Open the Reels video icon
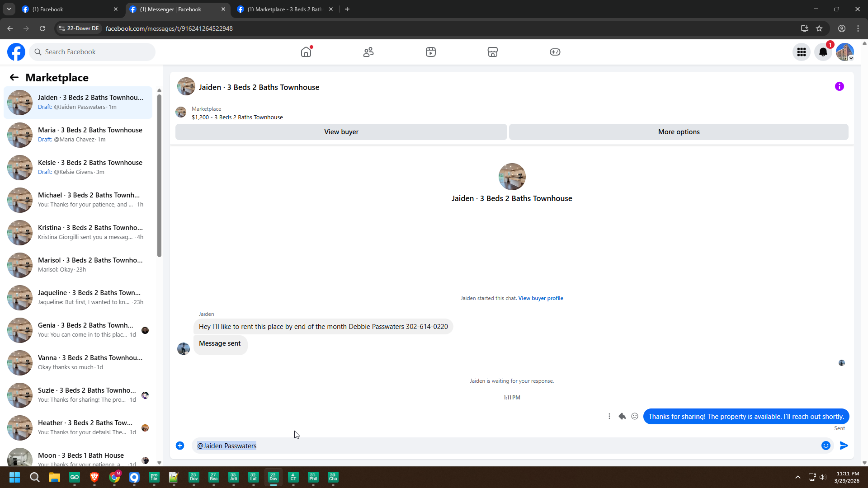Image resolution: width=868 pixels, height=488 pixels. point(431,52)
